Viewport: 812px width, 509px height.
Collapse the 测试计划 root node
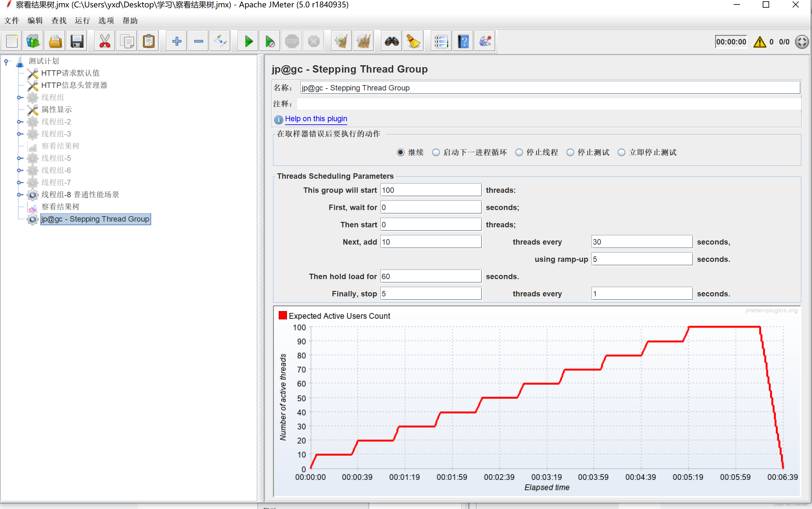coord(6,61)
